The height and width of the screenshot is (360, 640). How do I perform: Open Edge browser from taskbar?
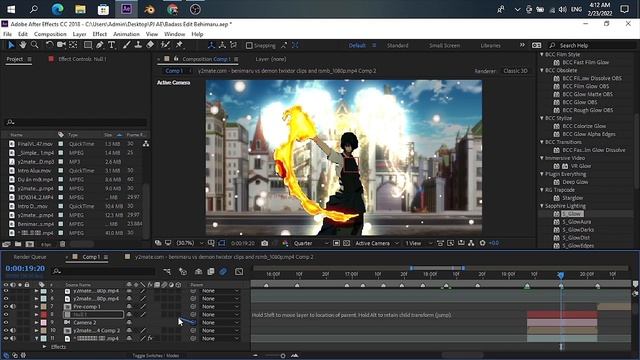(x=58, y=9)
